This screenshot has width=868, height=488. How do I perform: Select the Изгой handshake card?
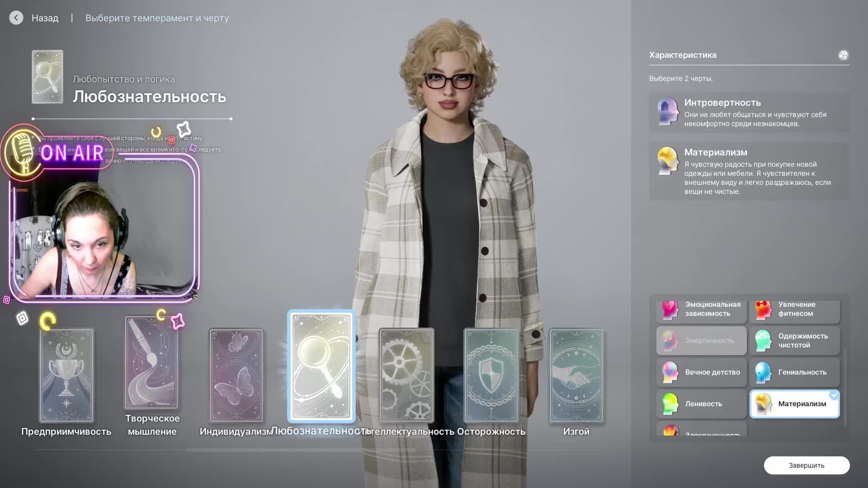pos(576,375)
